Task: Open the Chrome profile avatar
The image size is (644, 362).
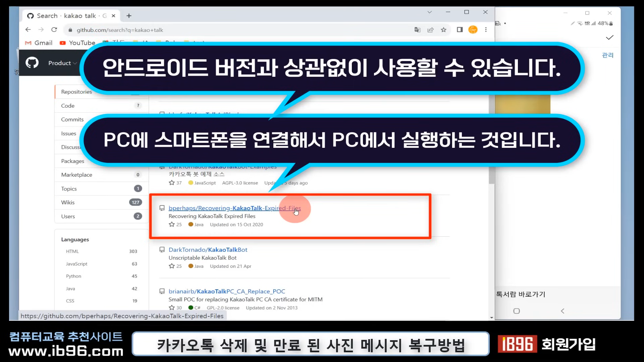Action: coord(473,30)
